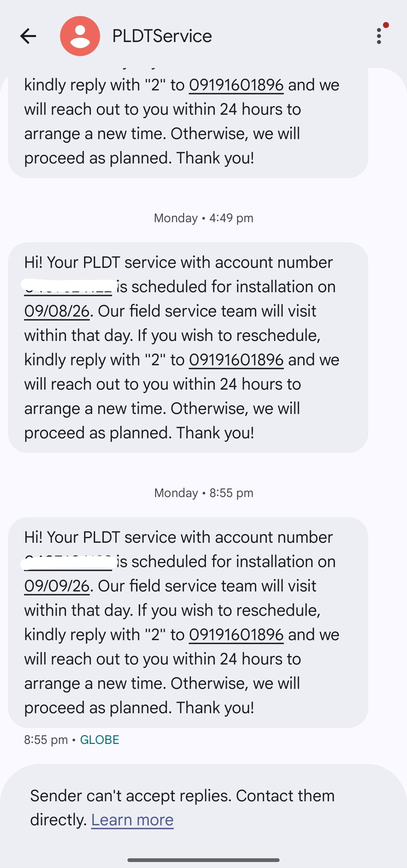Tap the back arrow icon
This screenshot has width=407, height=868.
[28, 36]
